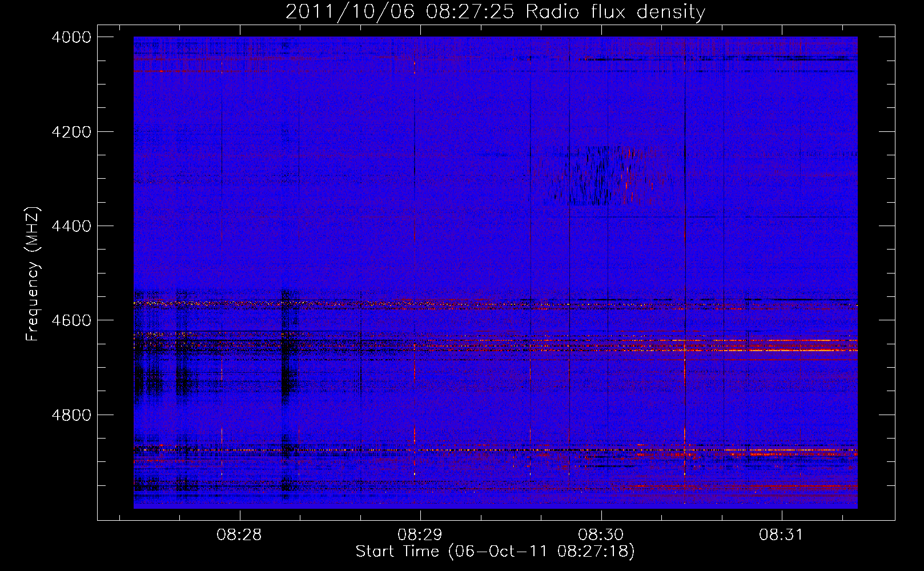Click the '4200' frequency axis label
This screenshot has height=571, width=924.
coord(71,132)
